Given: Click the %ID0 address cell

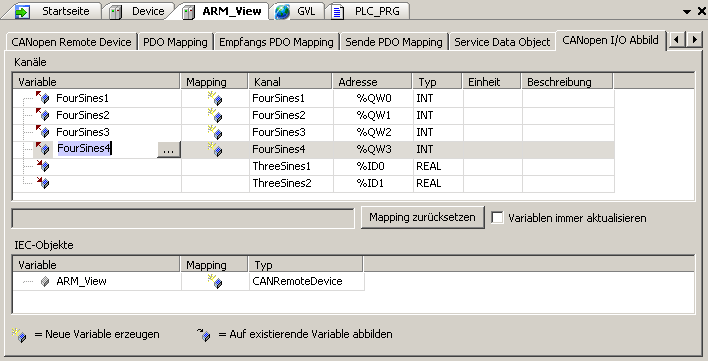Looking at the screenshot, I should [x=373, y=166].
